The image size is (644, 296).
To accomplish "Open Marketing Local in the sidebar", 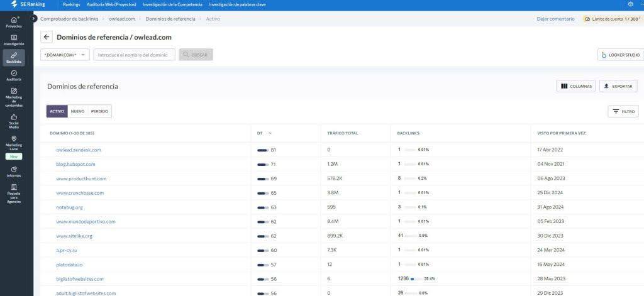I will point(14,144).
